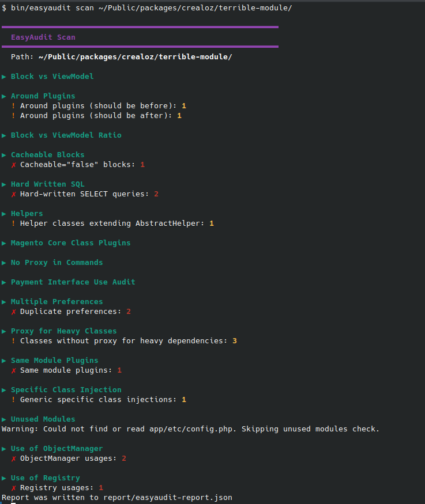Click the 'Helpers' heading
Screen dimensions: 425x504
pyautogui.click(x=27, y=214)
